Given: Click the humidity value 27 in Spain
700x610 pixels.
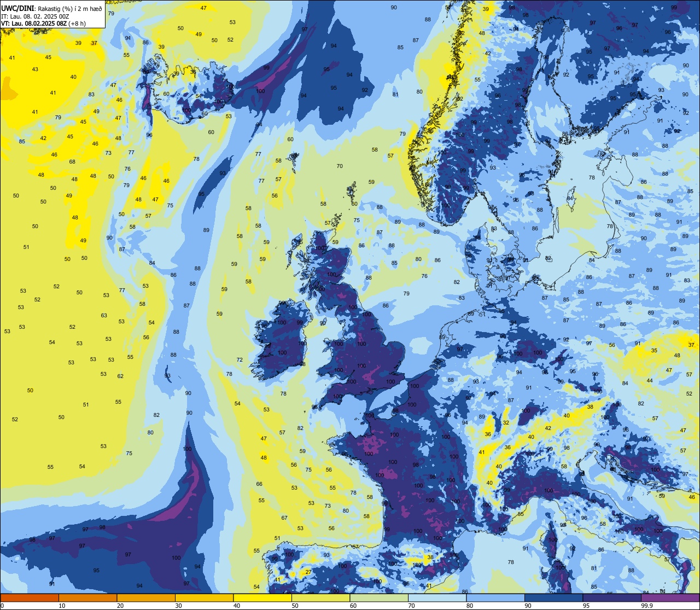Looking at the screenshot, I should (308, 572).
